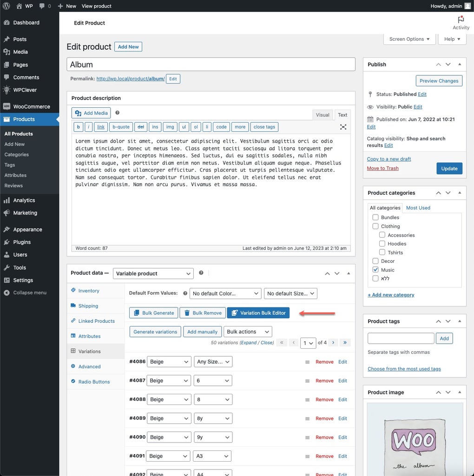
Task: Click the Marketing megaphone icon in the sidebar
Action: pyautogui.click(x=7, y=212)
